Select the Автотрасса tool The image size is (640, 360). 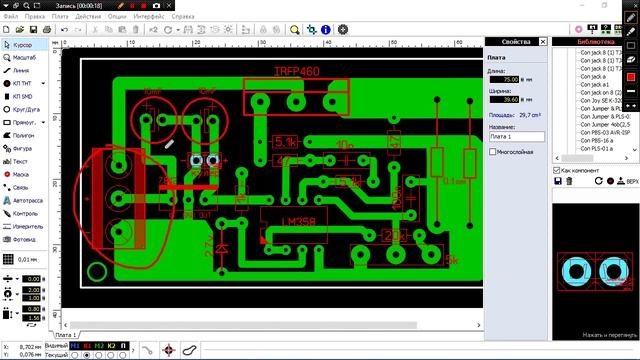[x=24, y=201]
